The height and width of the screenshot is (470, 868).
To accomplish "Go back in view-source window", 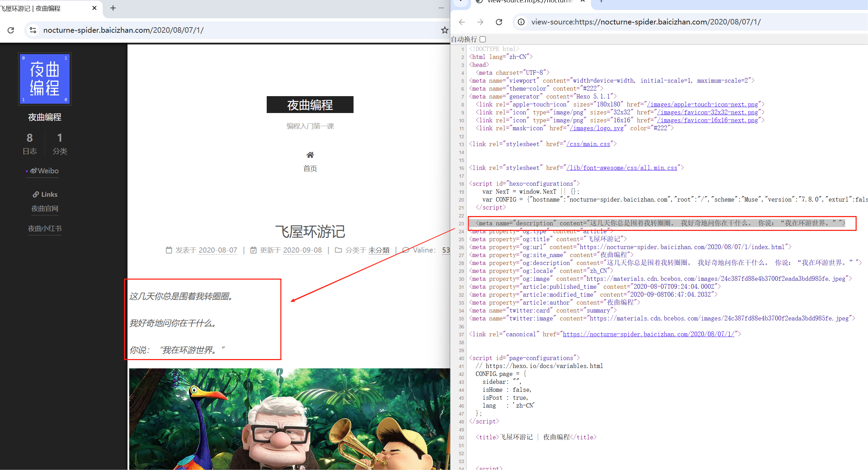I will click(x=462, y=22).
